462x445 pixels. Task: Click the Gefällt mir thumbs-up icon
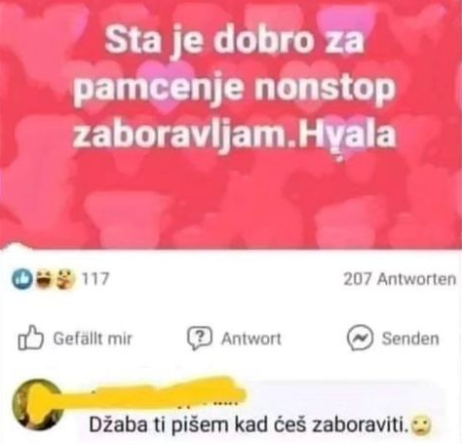click(30, 337)
